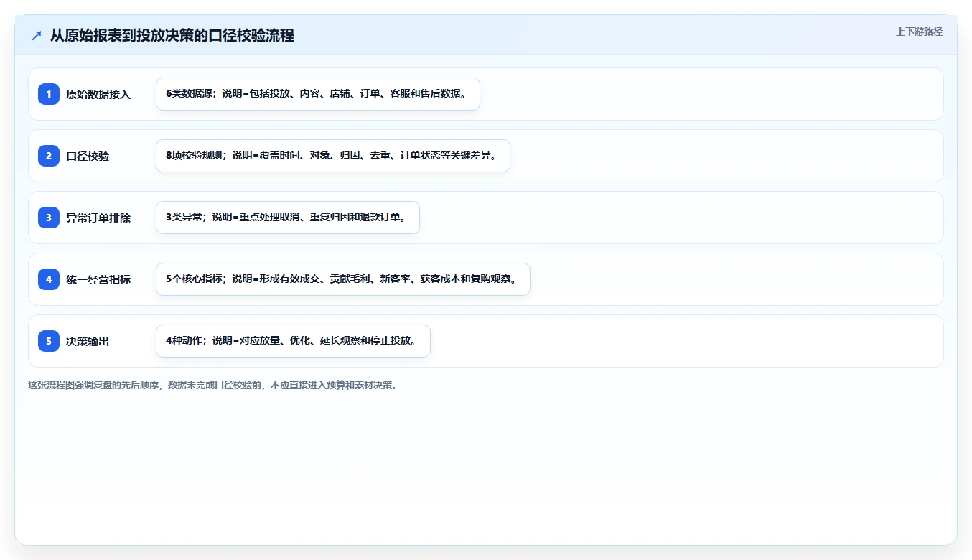The width and height of the screenshot is (972, 560).
Task: Click the 3类异常 description box
Action: [x=288, y=218]
